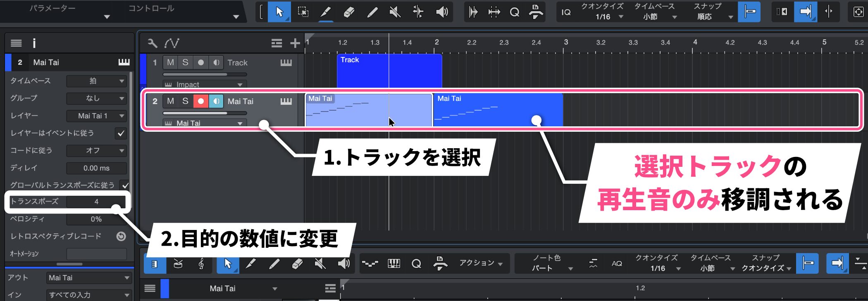Viewport: 868px width, 301px height.
Task: Expand the コードに従う dropdown
Action: pyautogui.click(x=96, y=151)
